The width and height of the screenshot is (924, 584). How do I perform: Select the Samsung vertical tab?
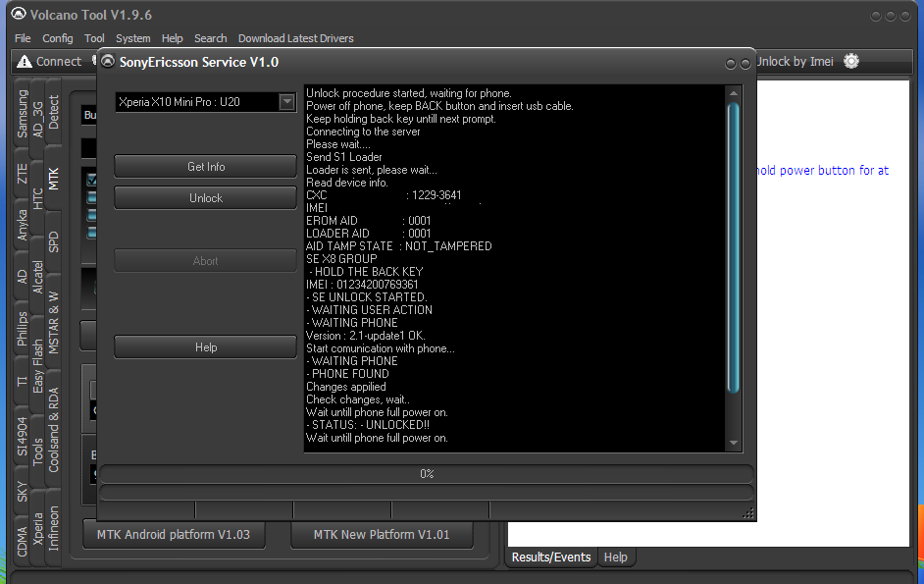(x=23, y=113)
